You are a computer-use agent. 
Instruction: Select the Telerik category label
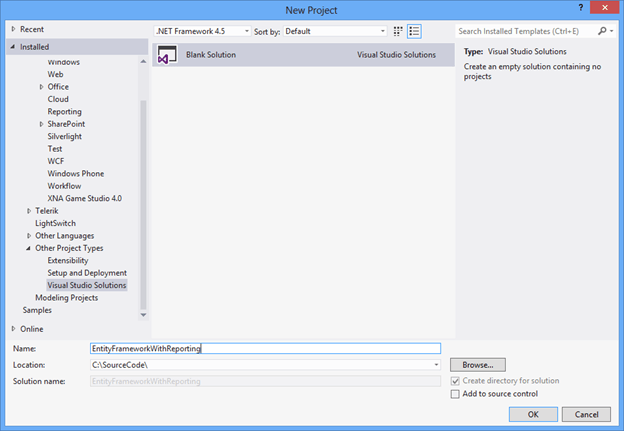click(47, 211)
